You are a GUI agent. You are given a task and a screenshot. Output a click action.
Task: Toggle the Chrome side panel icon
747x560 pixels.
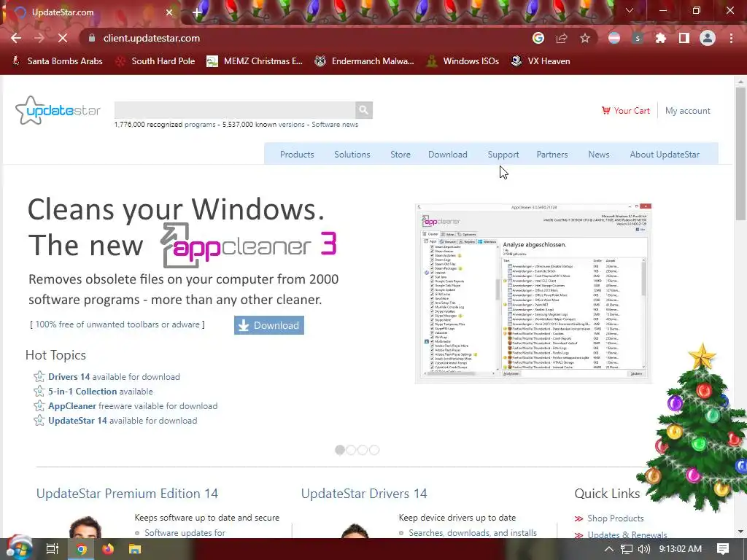684,38
